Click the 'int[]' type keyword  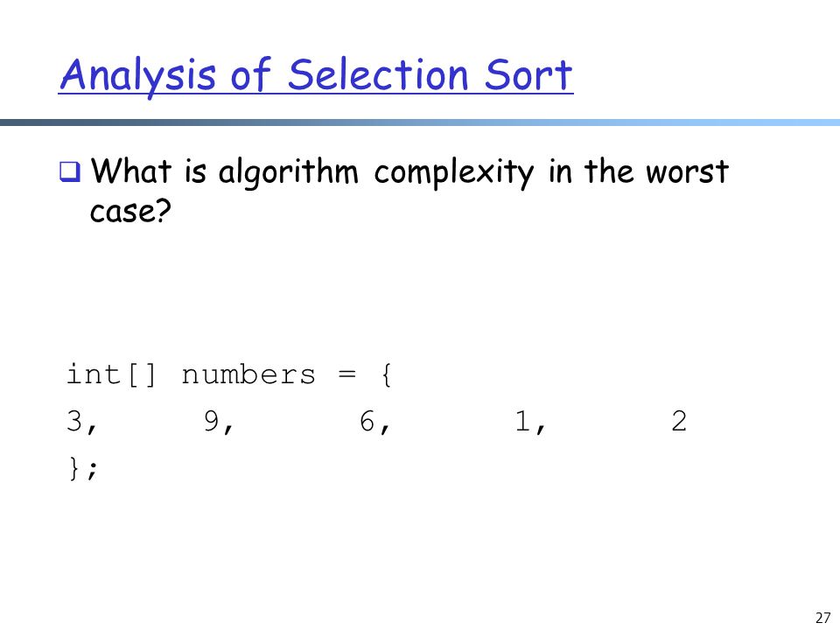[111, 374]
